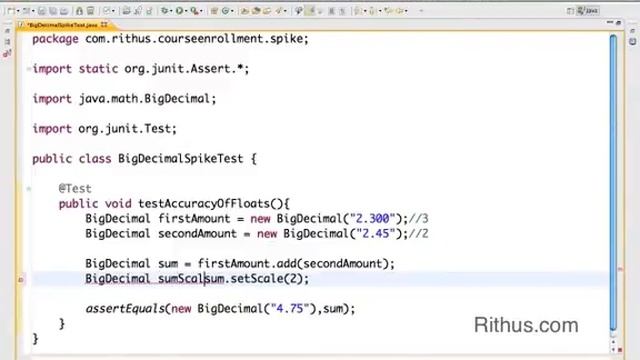Viewport: 640px width, 360px height.
Task: Click the Open Perspective icon
Action: 570,11
